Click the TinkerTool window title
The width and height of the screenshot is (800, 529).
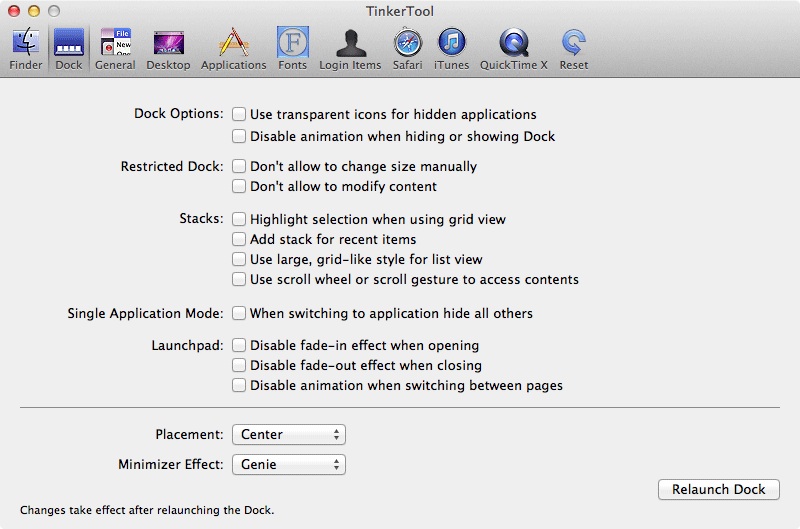click(x=399, y=11)
